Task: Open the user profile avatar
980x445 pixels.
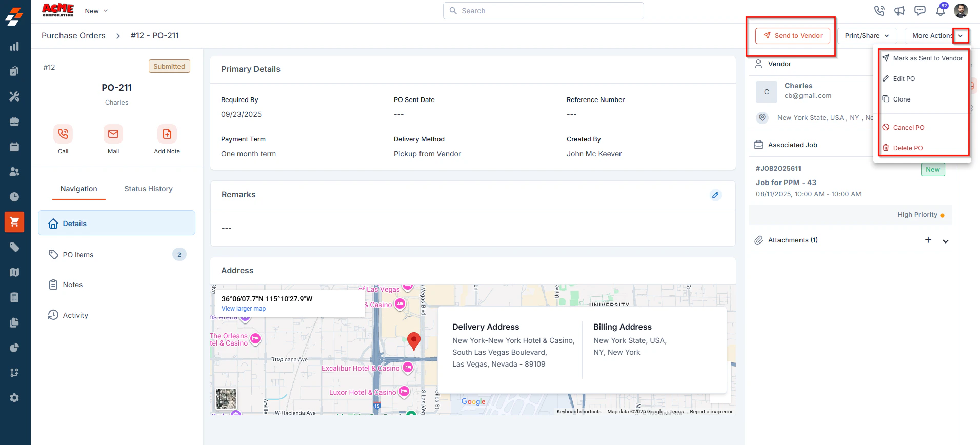Action: point(961,10)
